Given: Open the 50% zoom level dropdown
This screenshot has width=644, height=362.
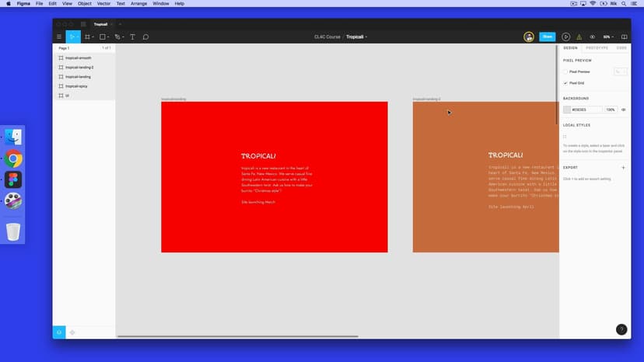Looking at the screenshot, I should tap(608, 37).
